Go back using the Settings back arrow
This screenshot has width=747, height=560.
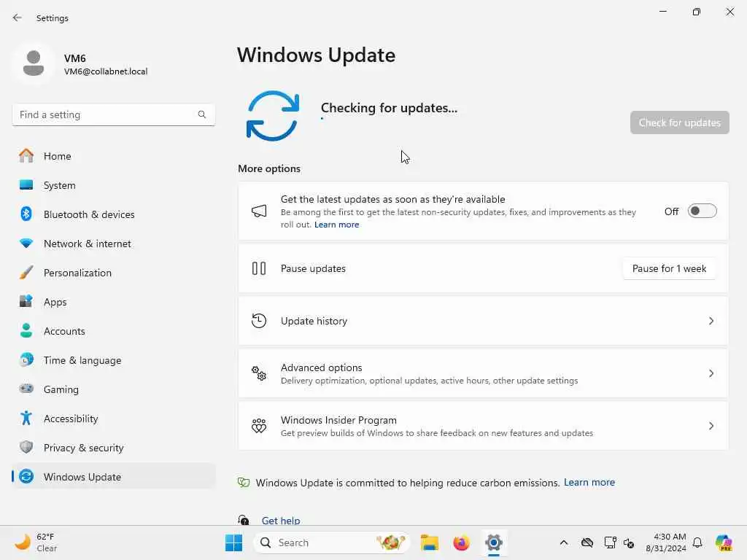pos(18,17)
